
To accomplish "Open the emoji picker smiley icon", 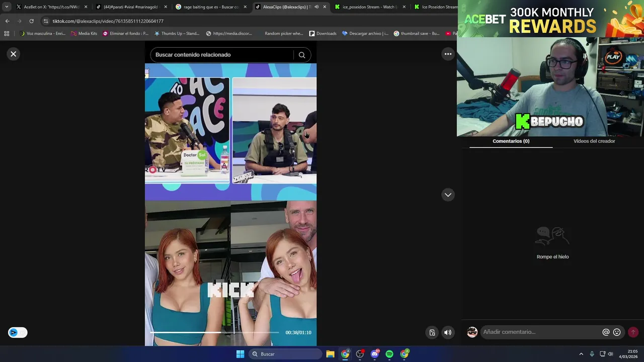I will (x=617, y=332).
